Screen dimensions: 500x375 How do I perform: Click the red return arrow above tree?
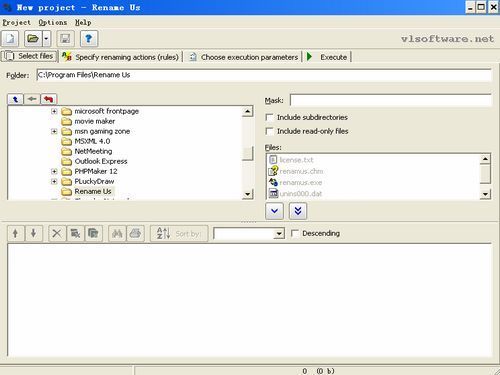click(x=49, y=99)
